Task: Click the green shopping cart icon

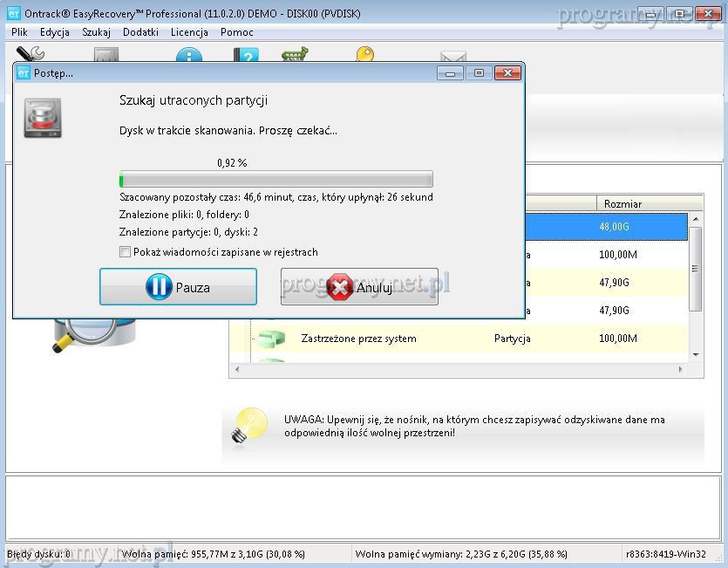Action: [295, 55]
